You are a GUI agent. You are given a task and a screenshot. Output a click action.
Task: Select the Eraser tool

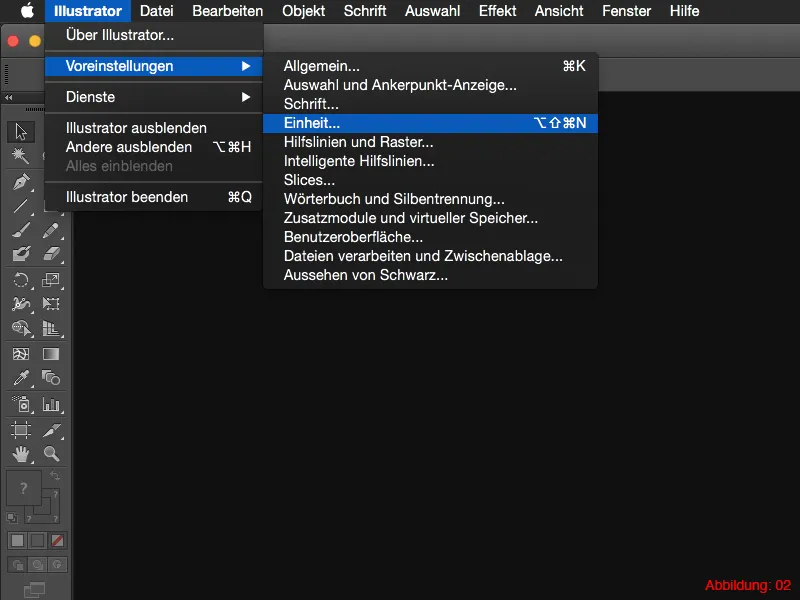51,254
